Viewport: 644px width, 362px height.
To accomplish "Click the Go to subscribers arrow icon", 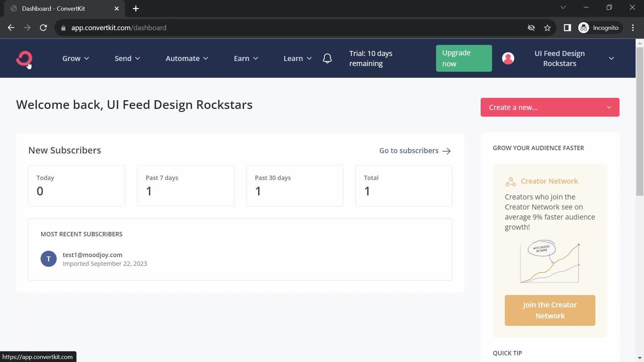I will pyautogui.click(x=446, y=151).
